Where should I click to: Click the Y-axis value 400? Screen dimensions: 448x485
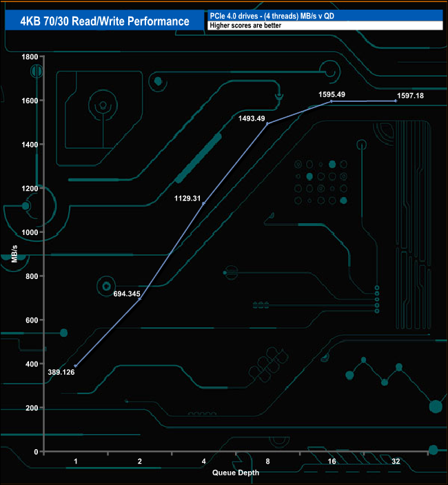[32, 364]
